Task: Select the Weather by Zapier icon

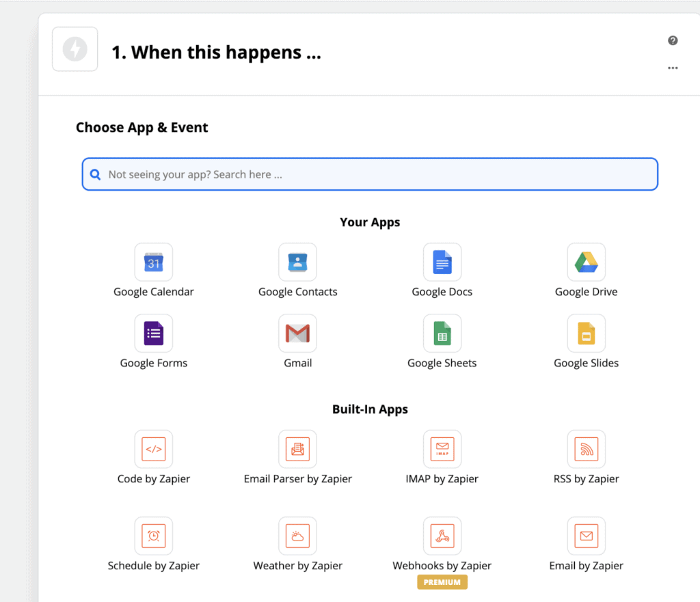Action: coord(298,536)
